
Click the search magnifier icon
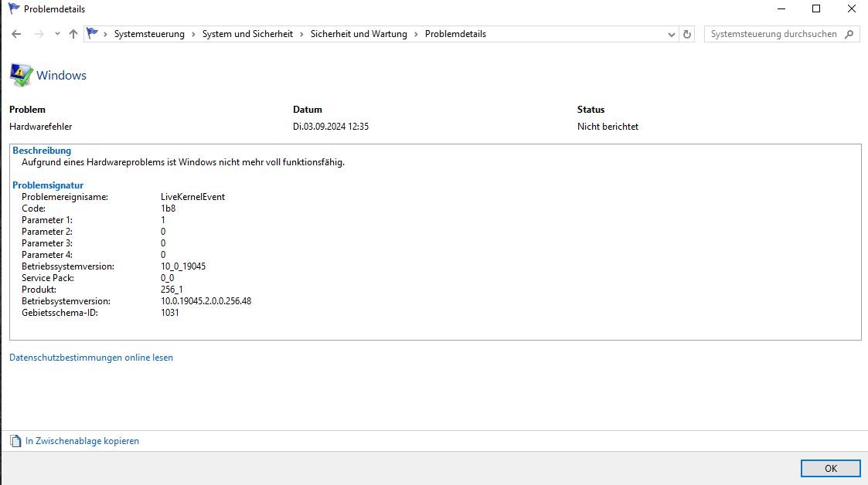[x=849, y=34]
